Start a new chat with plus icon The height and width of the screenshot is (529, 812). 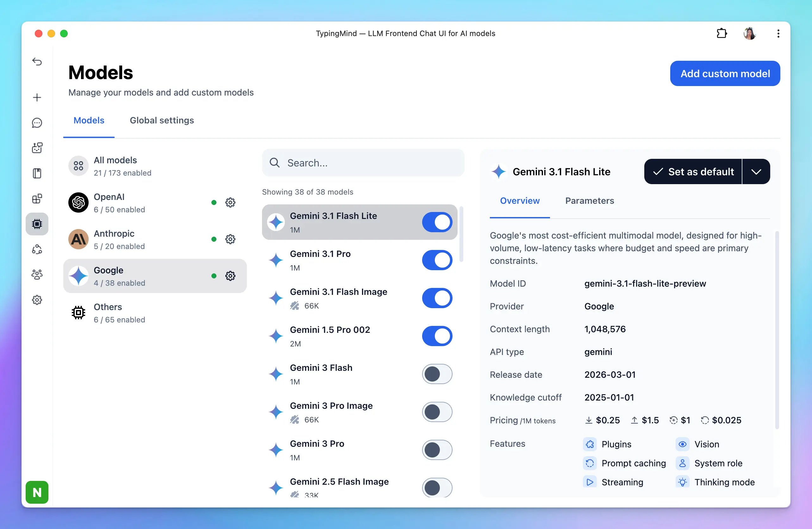(x=37, y=97)
